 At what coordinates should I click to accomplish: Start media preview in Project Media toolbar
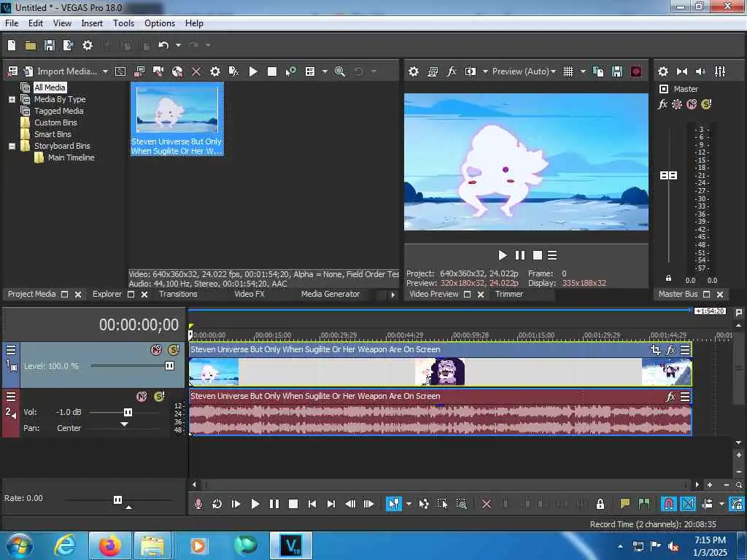tap(253, 71)
